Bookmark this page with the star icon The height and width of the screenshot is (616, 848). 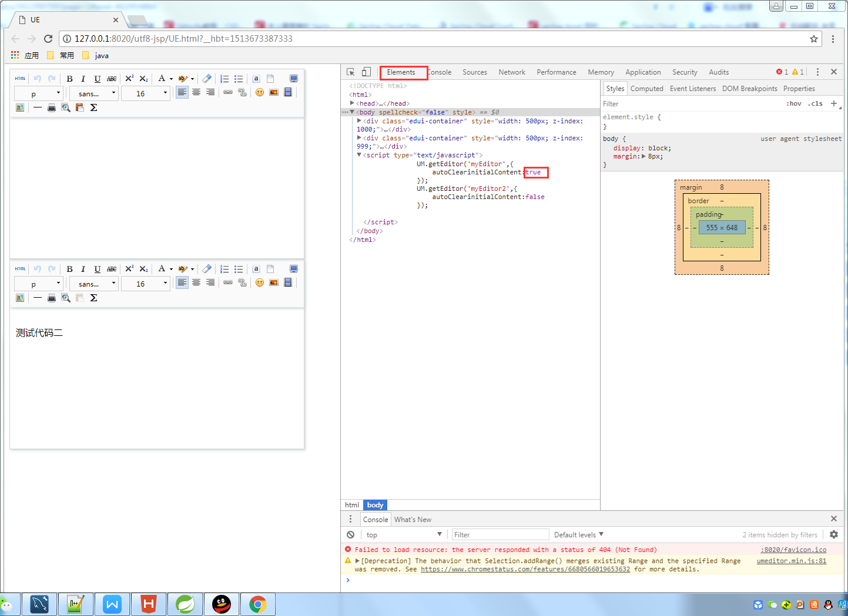[x=814, y=39]
